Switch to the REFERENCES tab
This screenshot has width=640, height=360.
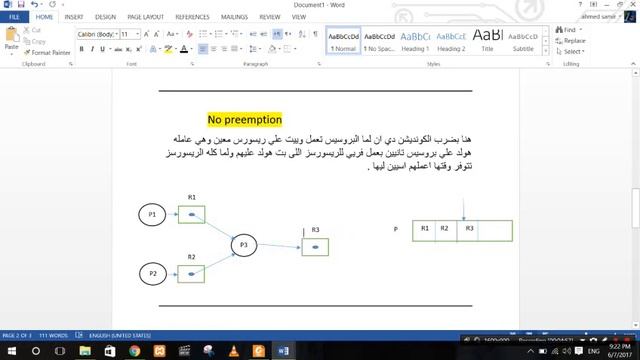click(192, 17)
